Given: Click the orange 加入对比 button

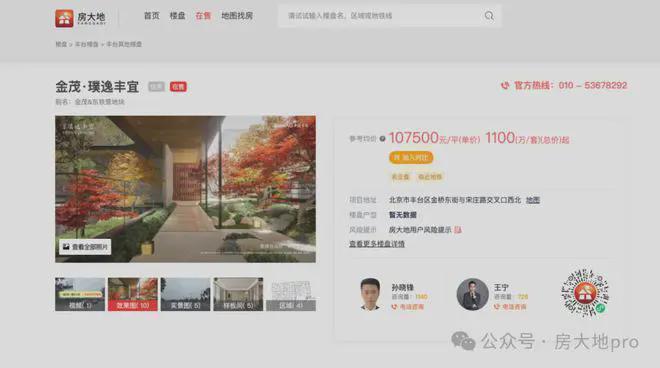Looking at the screenshot, I should tap(411, 157).
